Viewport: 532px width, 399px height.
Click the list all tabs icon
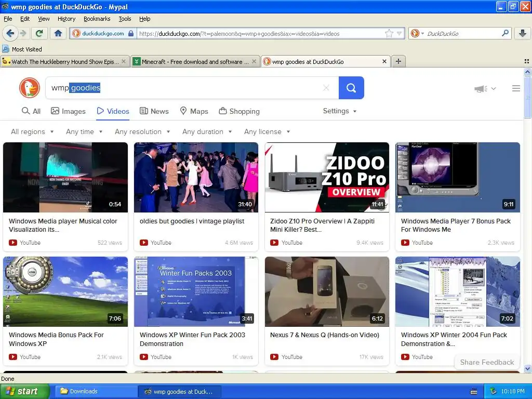(527, 61)
